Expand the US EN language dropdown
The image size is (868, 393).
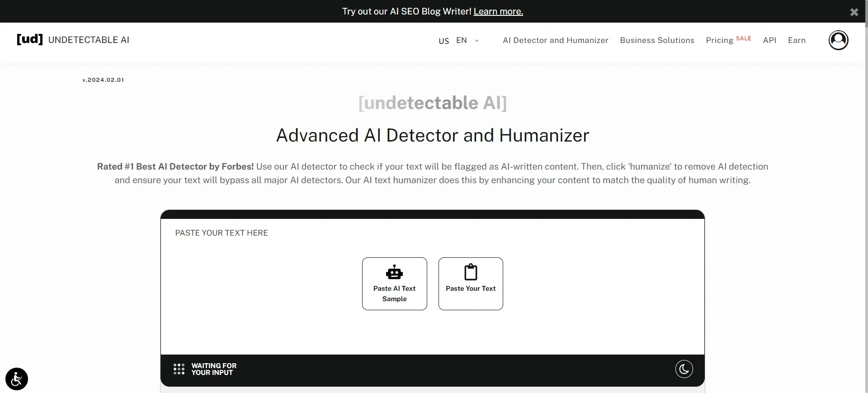458,40
